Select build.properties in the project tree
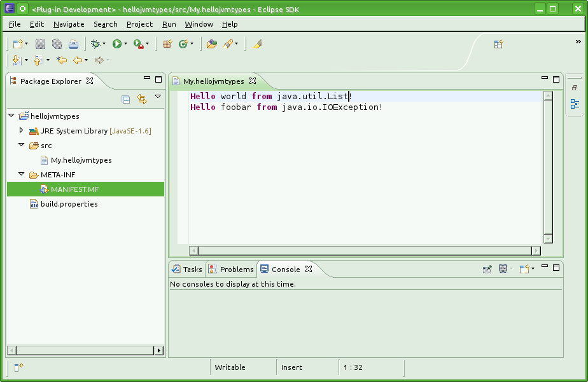 pyautogui.click(x=69, y=204)
